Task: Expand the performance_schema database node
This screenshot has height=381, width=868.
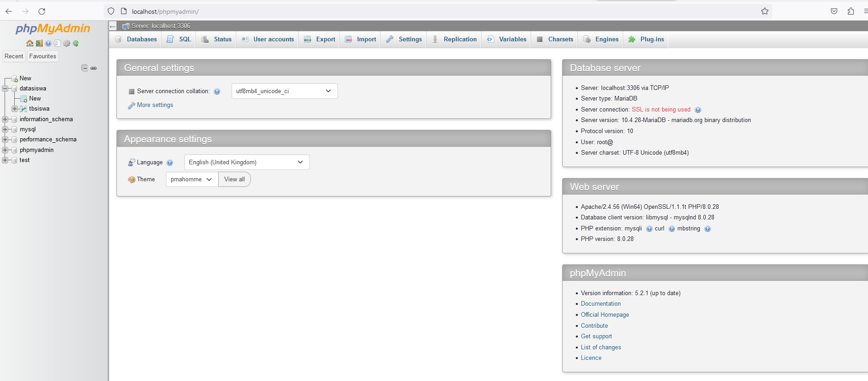Action: click(5, 140)
